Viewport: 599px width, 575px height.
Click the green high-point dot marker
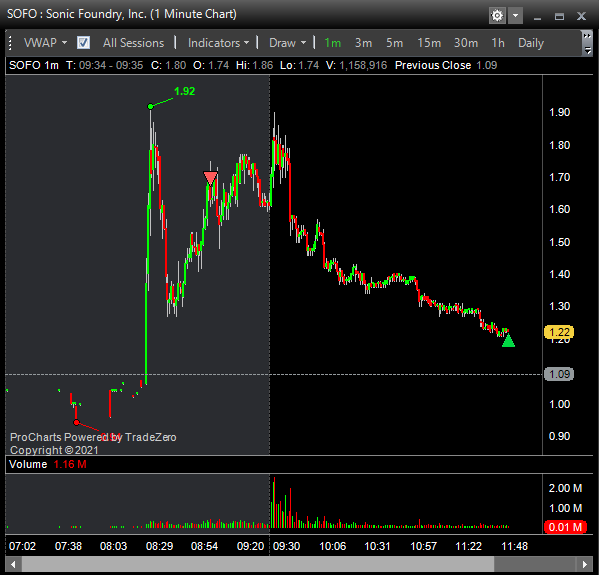click(150, 107)
